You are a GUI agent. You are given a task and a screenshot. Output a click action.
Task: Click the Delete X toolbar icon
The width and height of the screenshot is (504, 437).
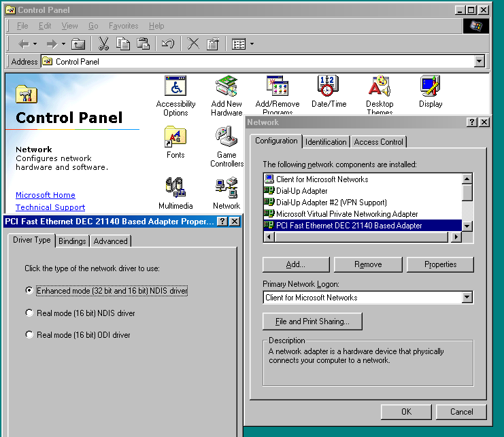[x=193, y=44]
